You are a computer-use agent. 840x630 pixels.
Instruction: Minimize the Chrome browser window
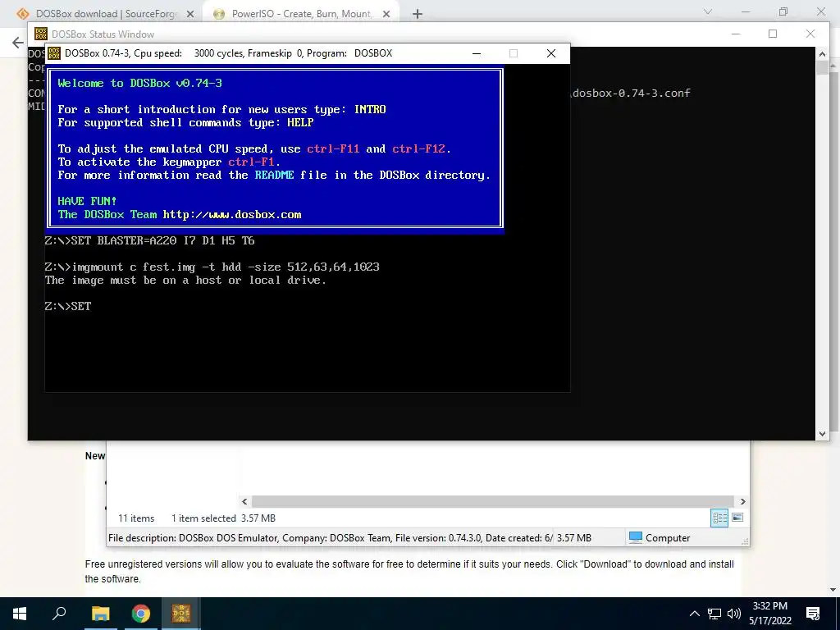point(746,11)
